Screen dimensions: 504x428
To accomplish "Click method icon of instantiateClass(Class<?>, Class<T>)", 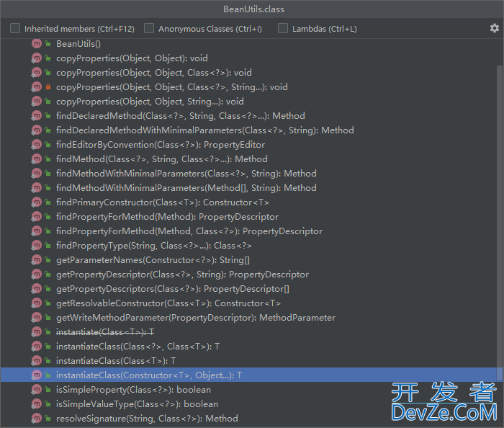I will [x=37, y=347].
